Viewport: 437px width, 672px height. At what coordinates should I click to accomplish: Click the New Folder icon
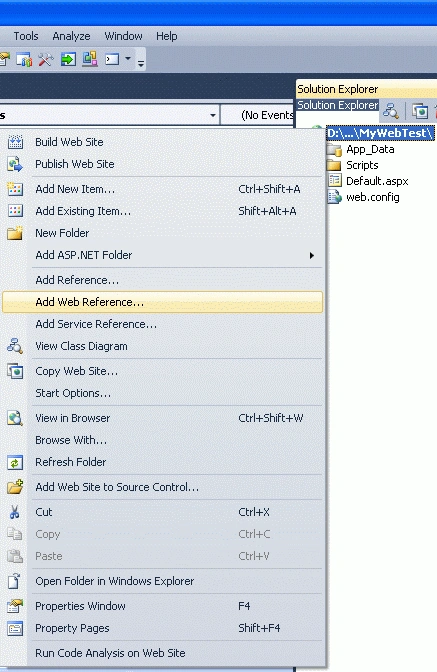click(15, 233)
